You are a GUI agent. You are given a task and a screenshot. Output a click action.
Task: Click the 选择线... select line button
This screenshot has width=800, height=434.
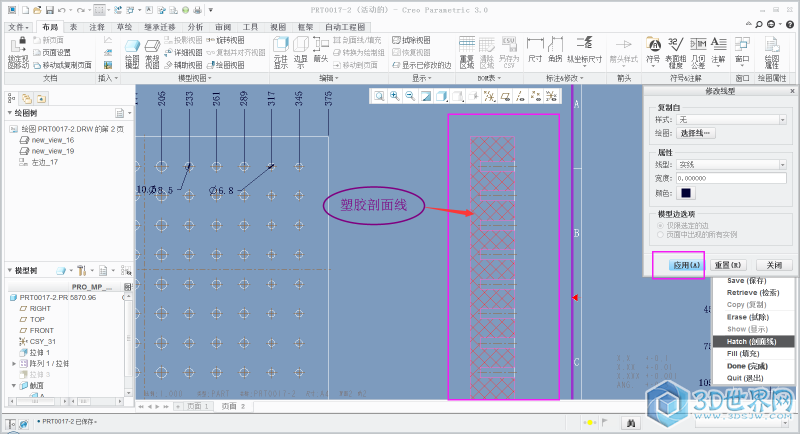[x=695, y=133]
